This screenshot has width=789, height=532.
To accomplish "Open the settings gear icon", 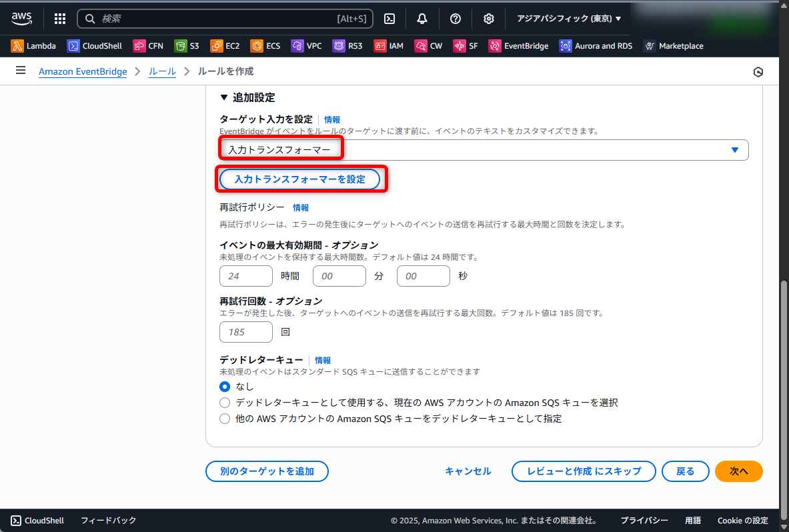I will 489,19.
